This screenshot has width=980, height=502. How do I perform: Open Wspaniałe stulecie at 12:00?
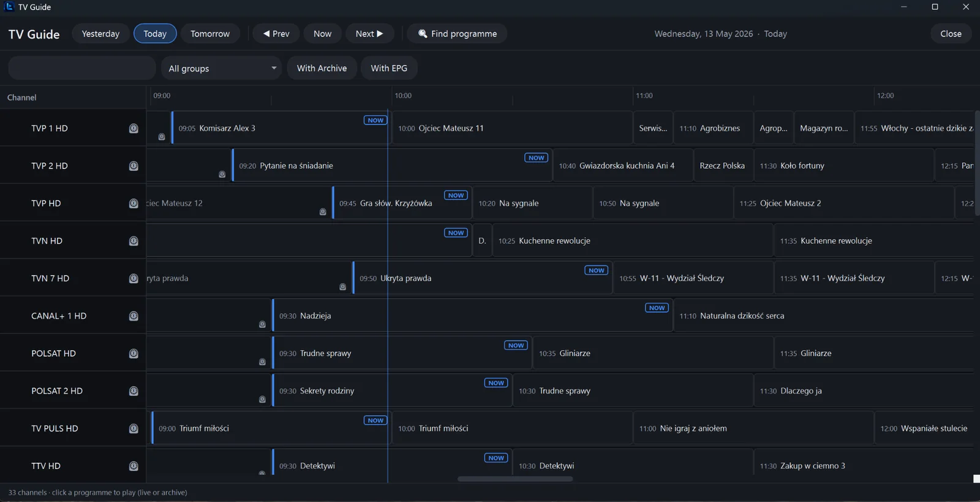point(924,428)
